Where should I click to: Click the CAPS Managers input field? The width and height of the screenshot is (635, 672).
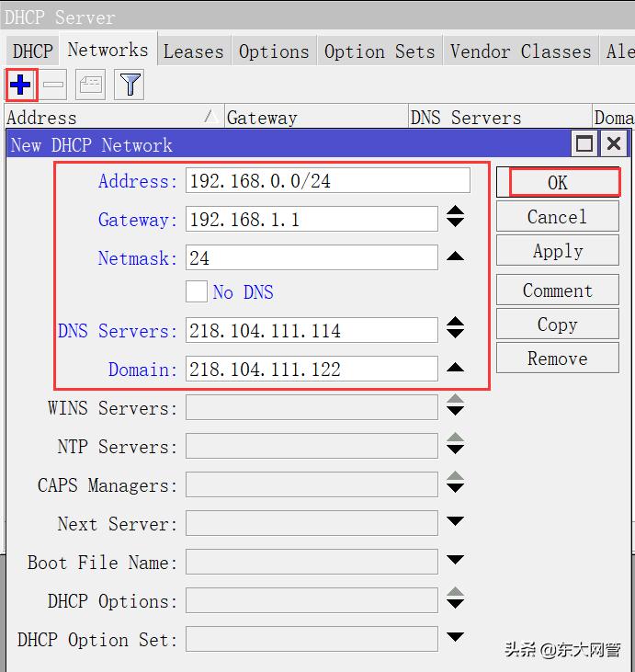(312, 484)
